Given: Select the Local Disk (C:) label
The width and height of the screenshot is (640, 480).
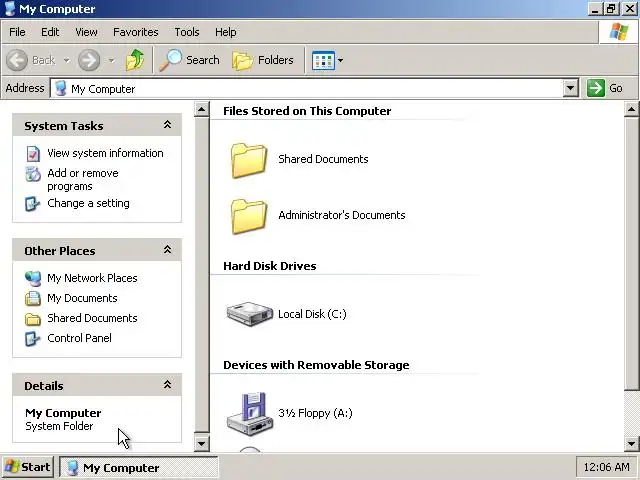Looking at the screenshot, I should [312, 314].
